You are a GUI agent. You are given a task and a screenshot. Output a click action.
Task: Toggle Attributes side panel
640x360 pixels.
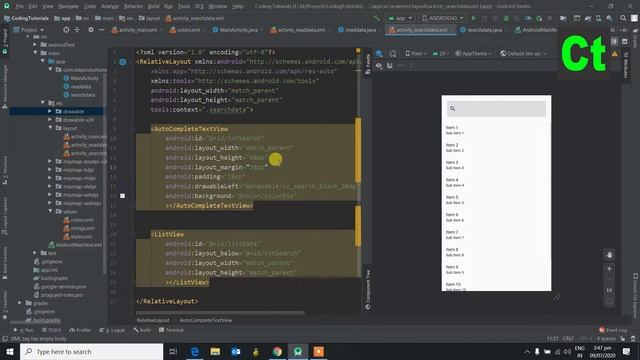[x=625, y=64]
